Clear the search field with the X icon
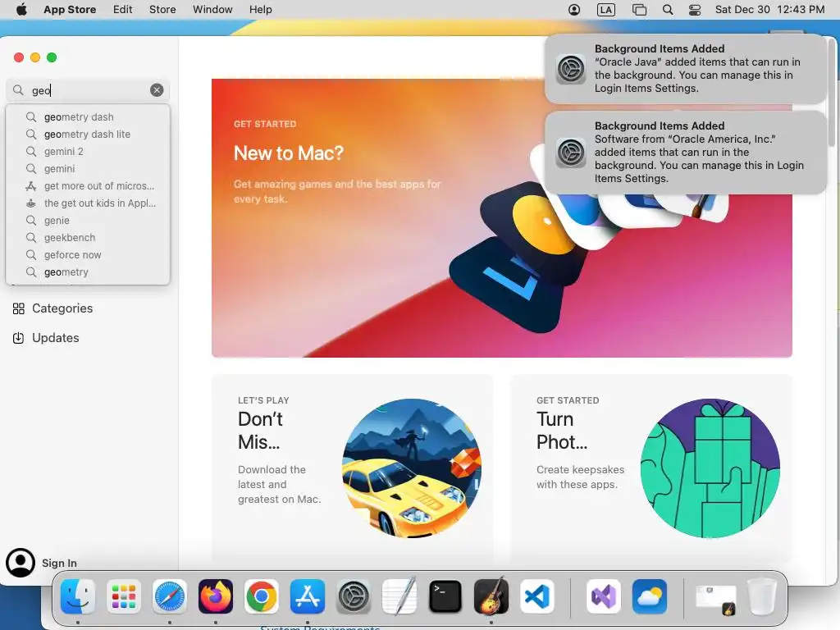 (x=157, y=90)
